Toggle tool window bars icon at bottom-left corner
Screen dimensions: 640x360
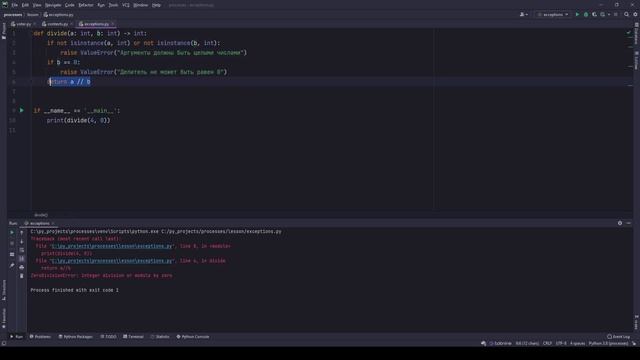(x=4, y=344)
